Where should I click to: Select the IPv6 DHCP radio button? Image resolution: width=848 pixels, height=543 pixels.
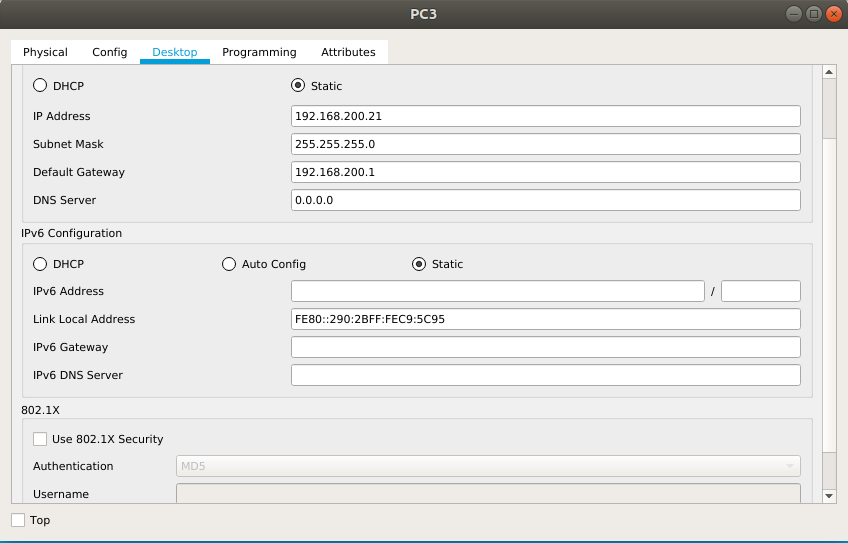click(40, 264)
